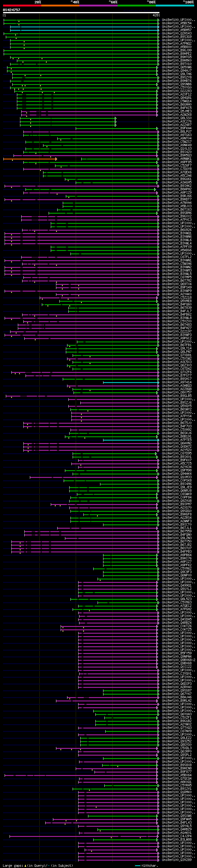Click the long purple bar for C4J2P4
197x868 pixels.
84,836
